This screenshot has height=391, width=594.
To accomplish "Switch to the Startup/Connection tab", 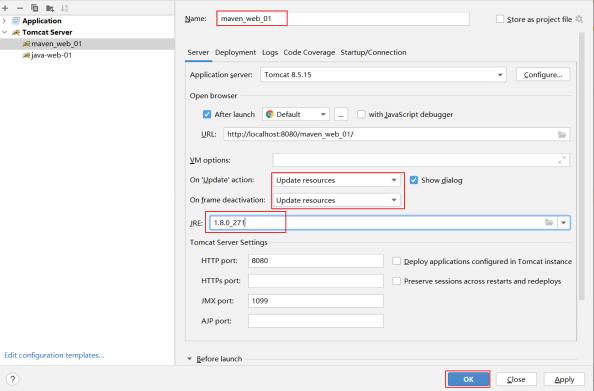I will click(x=373, y=53).
